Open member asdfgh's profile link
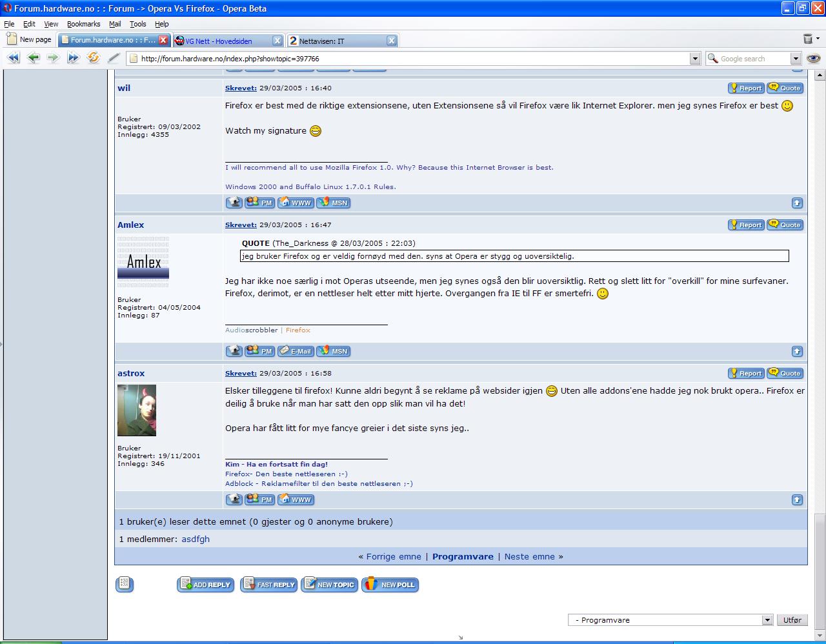Viewport: 826px width, 644px height. coord(196,539)
